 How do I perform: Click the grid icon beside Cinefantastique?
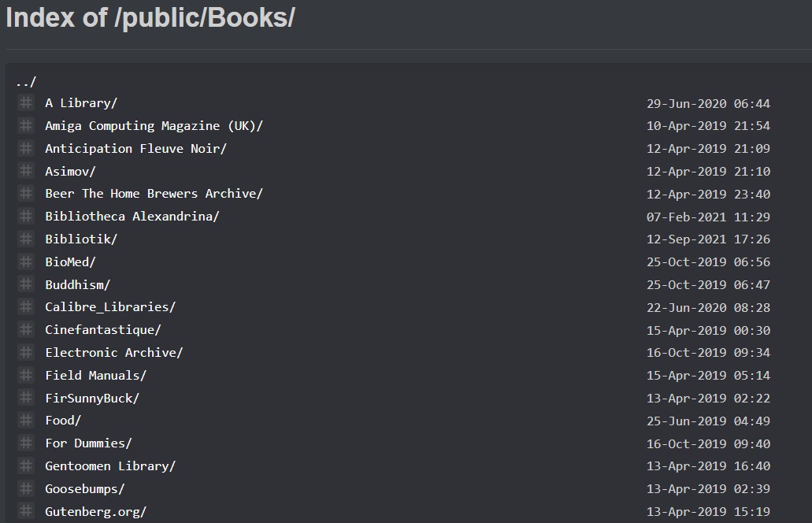coord(25,329)
